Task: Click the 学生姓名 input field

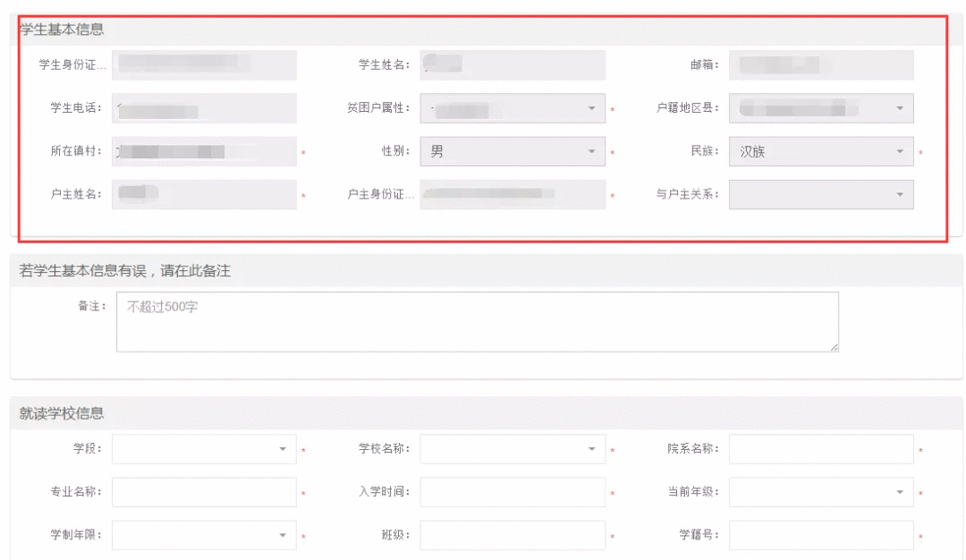Action: [x=513, y=65]
